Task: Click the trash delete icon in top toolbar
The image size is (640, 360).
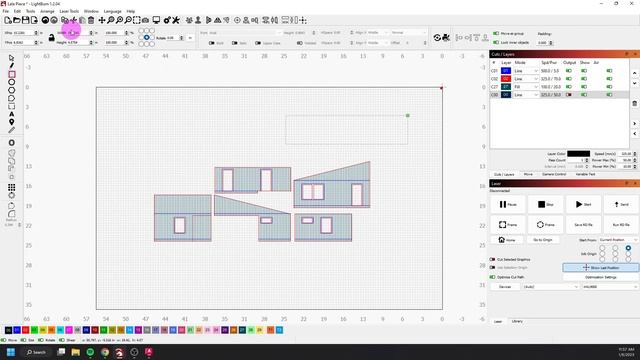Action: click(x=91, y=20)
